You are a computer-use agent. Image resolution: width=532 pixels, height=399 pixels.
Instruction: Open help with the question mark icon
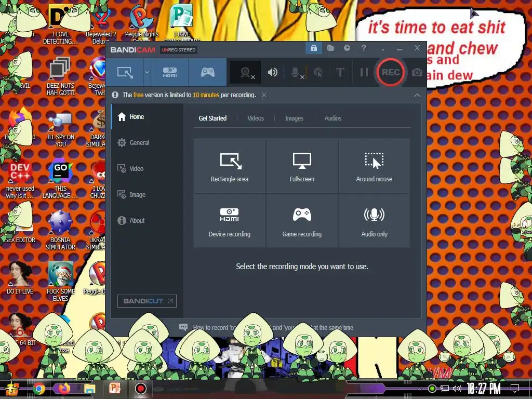point(364,48)
